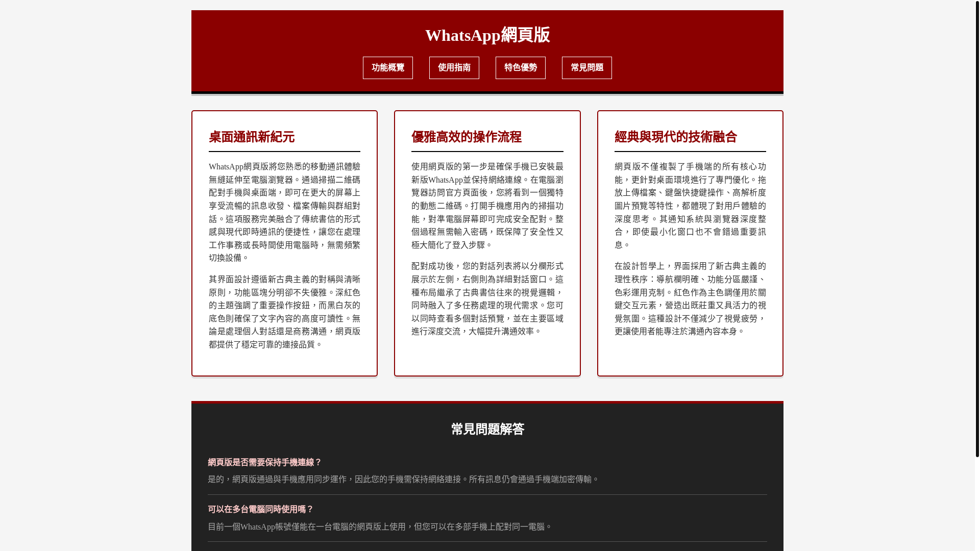Open the 使用指南 navigation button

(454, 68)
